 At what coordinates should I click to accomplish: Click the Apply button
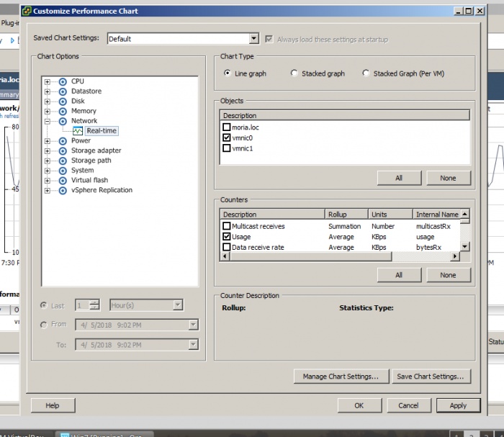point(458,405)
